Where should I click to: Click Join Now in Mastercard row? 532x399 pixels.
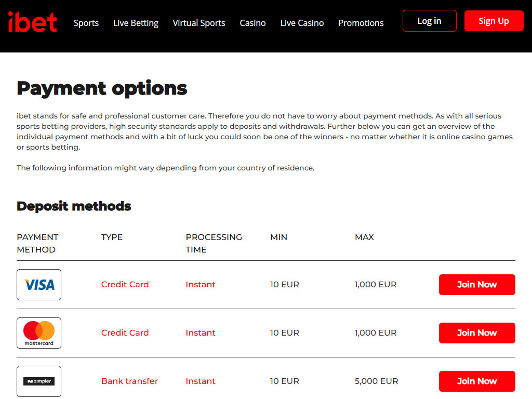point(477,333)
